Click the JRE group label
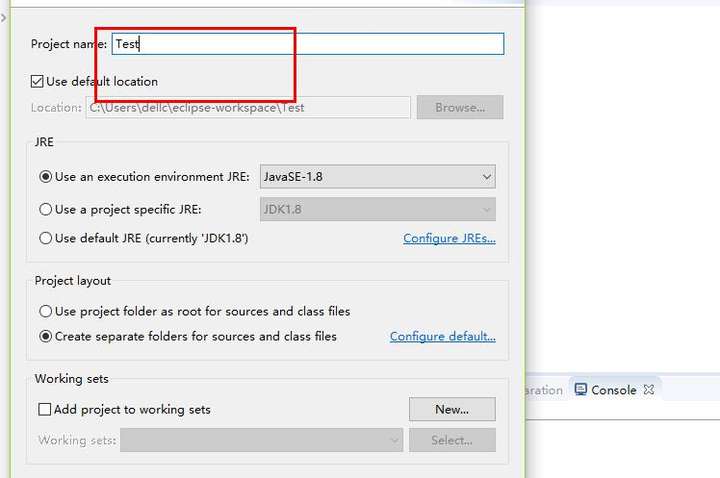Image resolution: width=720 pixels, height=478 pixels. coord(44,142)
